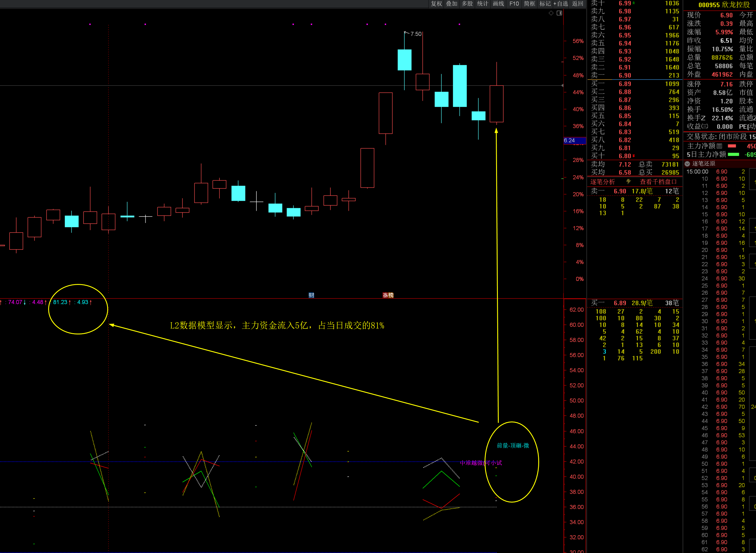Switch the 收益(三) quarter selector
Image resolution: width=756 pixels, height=553 pixels.
pos(705,126)
